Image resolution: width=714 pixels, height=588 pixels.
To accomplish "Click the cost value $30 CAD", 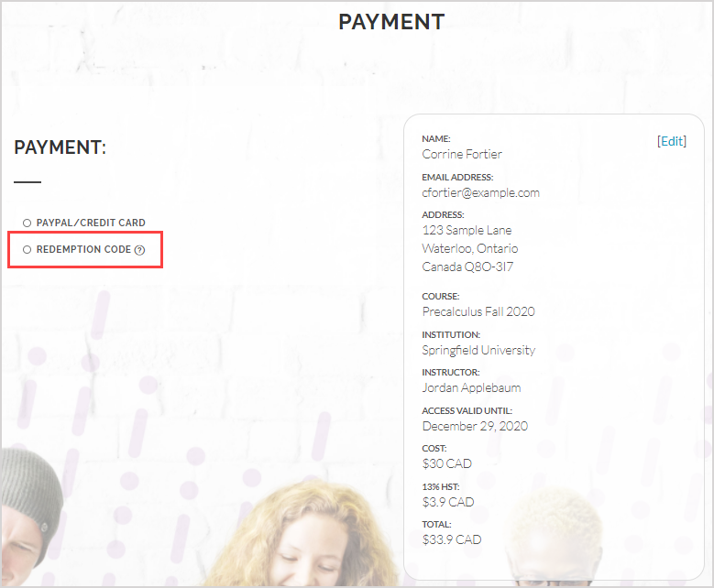I will [447, 463].
